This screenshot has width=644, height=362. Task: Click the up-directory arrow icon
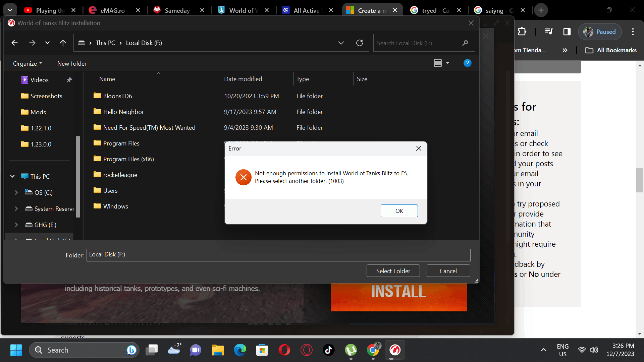63,43
